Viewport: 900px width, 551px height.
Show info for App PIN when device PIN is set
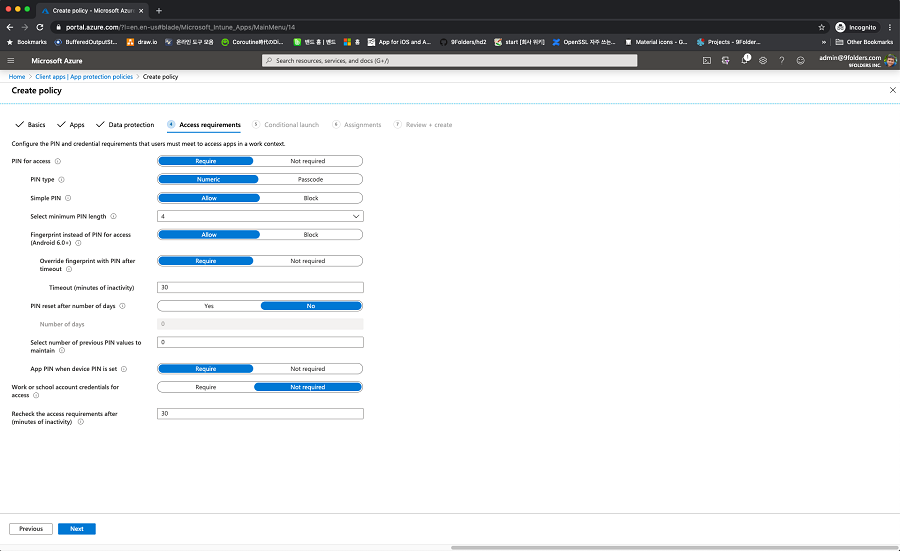point(124,369)
